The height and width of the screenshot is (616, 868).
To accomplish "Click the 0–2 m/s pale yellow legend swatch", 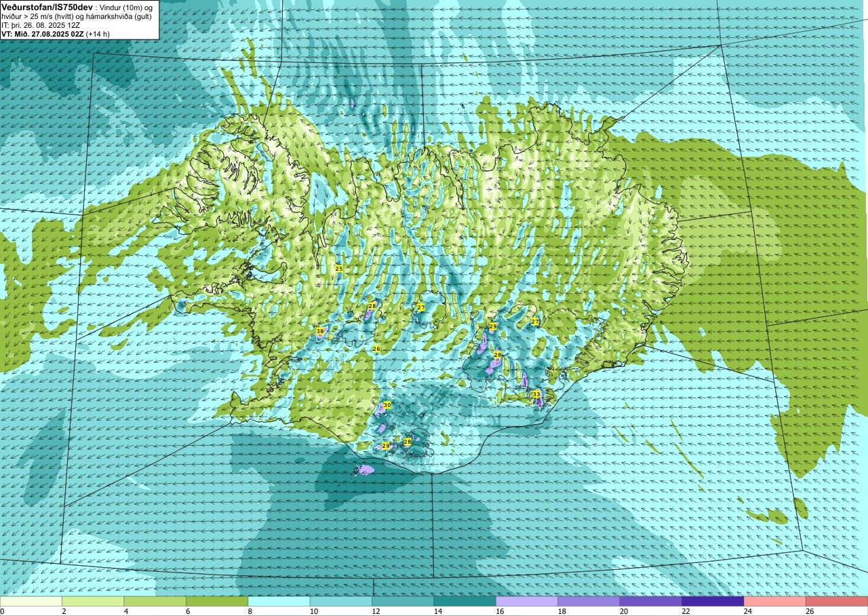I will coord(31,601).
